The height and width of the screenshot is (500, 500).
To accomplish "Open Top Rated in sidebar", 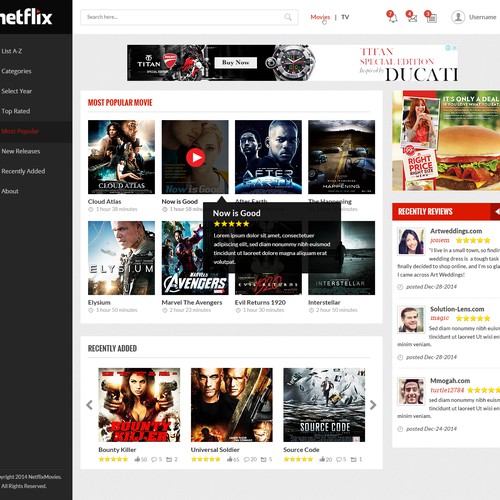I will tap(16, 111).
